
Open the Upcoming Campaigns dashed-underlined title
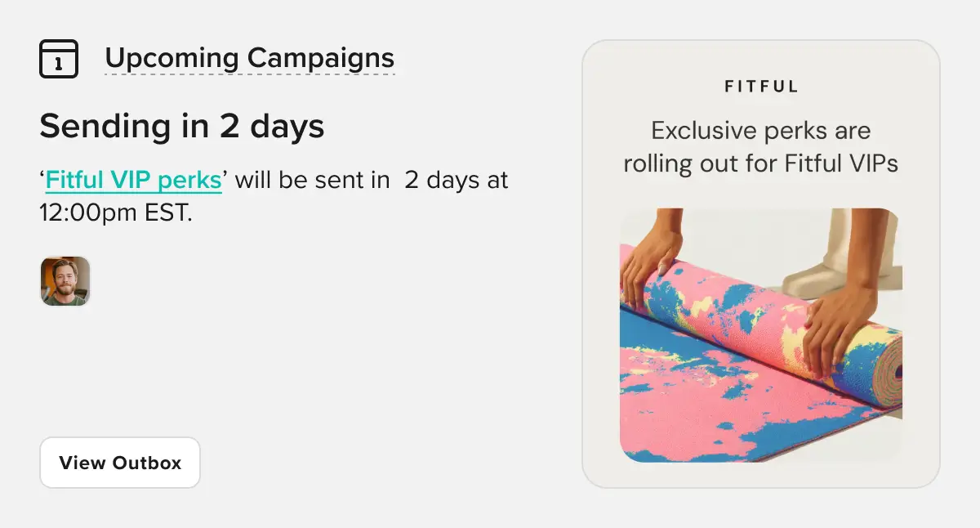250,58
